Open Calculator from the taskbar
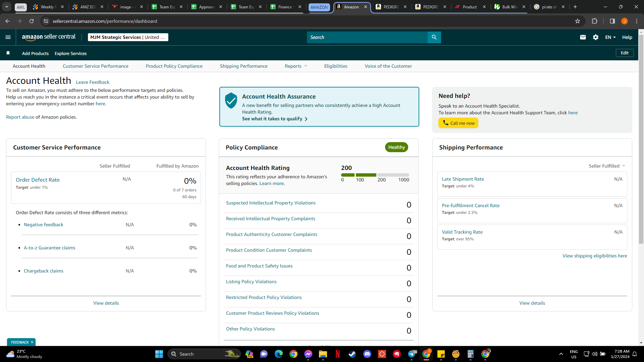Image resolution: width=644 pixels, height=362 pixels. coord(471,354)
